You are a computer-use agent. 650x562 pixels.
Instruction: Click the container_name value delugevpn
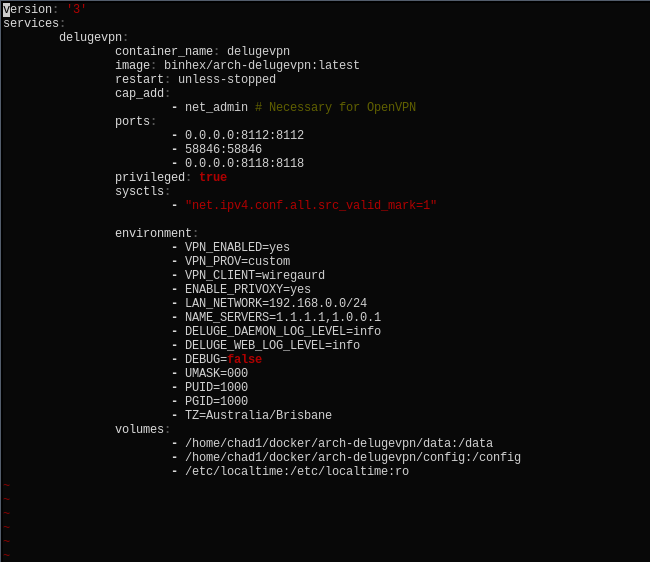point(258,51)
